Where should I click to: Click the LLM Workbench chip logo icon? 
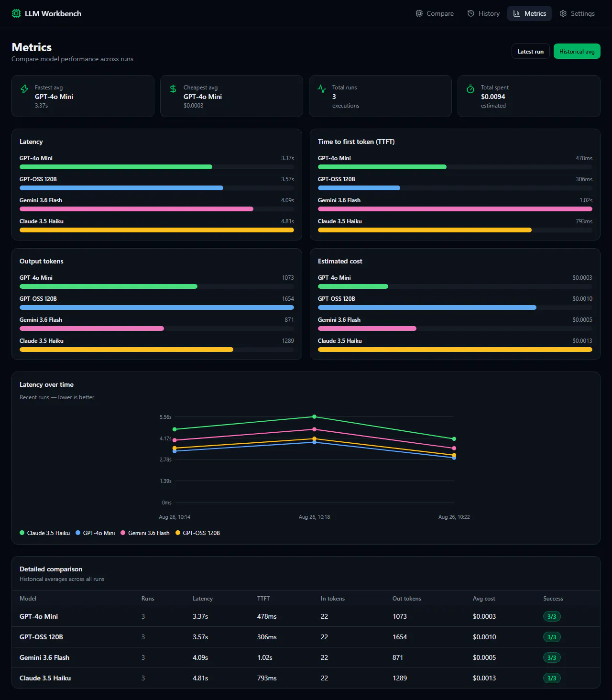[x=16, y=13]
